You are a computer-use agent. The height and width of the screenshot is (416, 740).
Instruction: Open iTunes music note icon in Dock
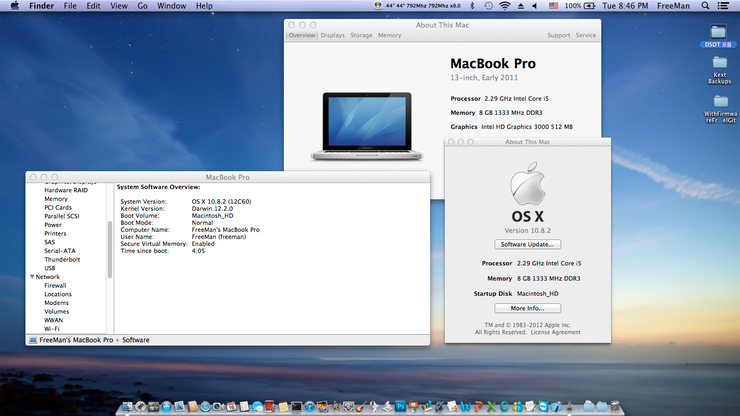tap(310, 406)
